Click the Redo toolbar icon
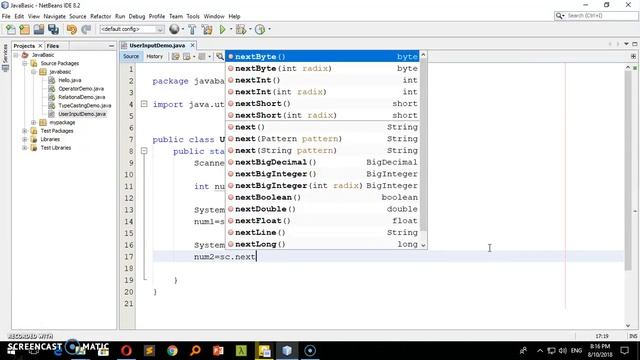Image resolution: width=640 pixels, height=360 pixels. pos(86,29)
